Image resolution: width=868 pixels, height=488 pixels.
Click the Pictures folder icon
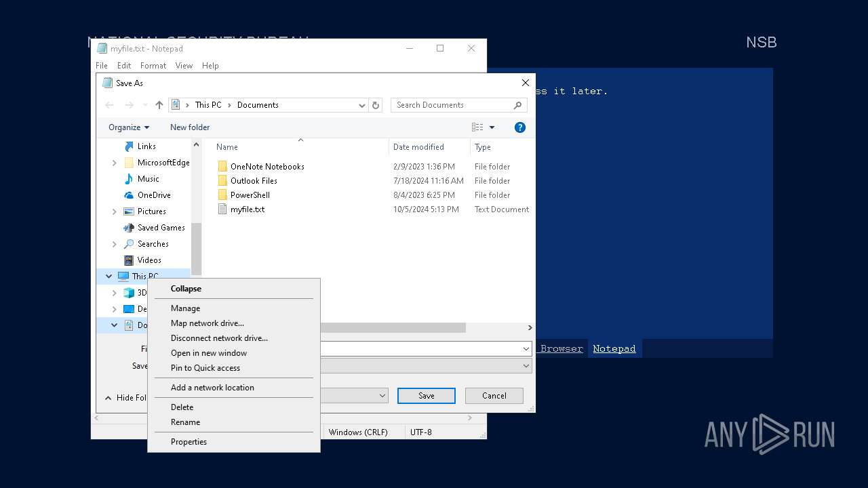click(x=129, y=211)
